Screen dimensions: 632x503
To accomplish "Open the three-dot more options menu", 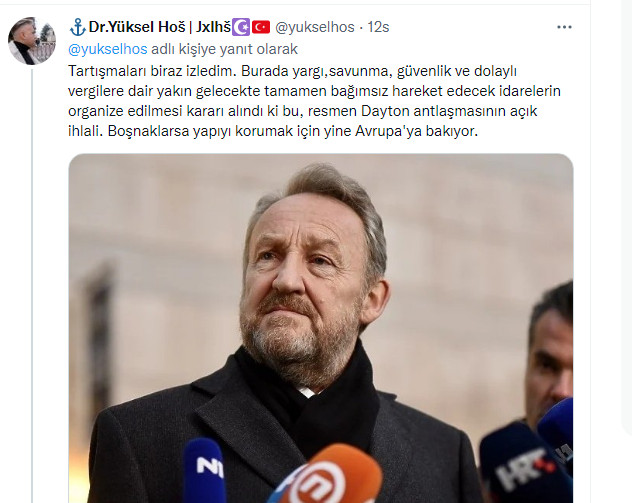I will [564, 27].
